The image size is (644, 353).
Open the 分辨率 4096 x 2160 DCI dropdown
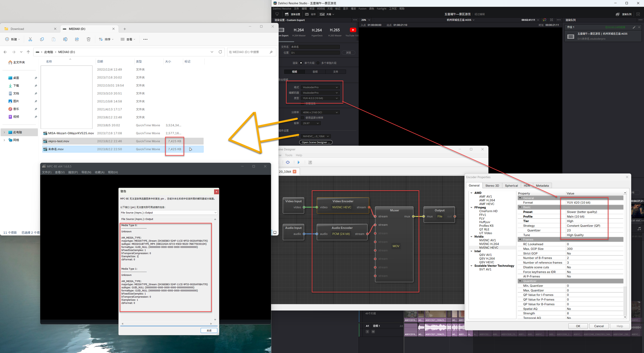(x=320, y=112)
